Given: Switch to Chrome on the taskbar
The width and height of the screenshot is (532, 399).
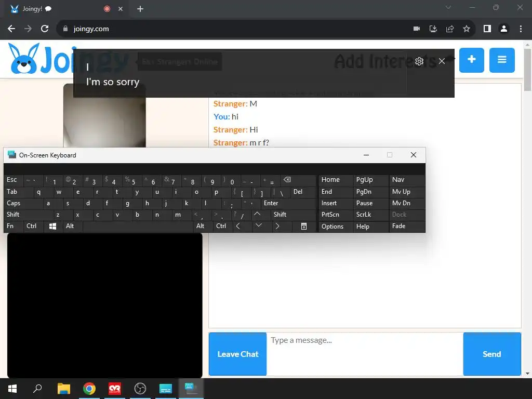Looking at the screenshot, I should coord(89,389).
